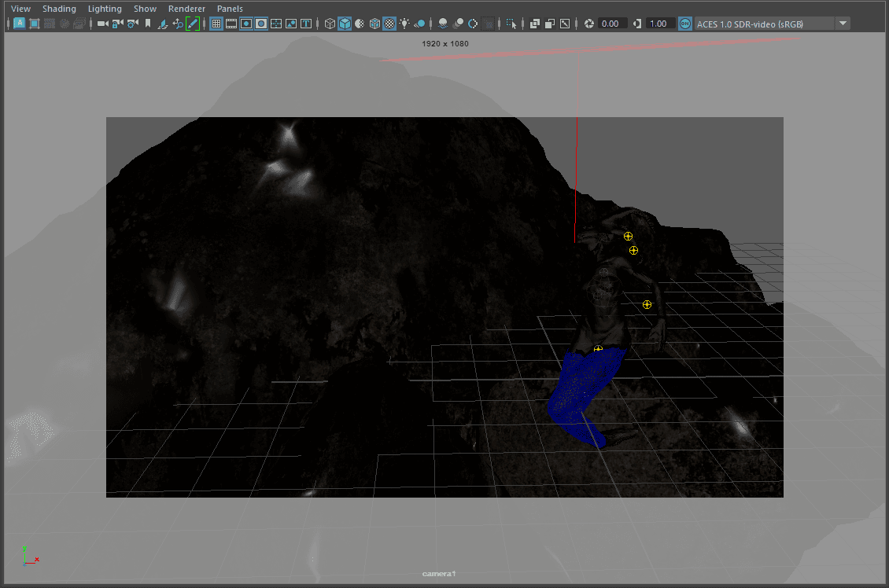Viewport: 889px width, 588px height.
Task: Click the Gamma icon beside 1.00
Action: point(637,24)
